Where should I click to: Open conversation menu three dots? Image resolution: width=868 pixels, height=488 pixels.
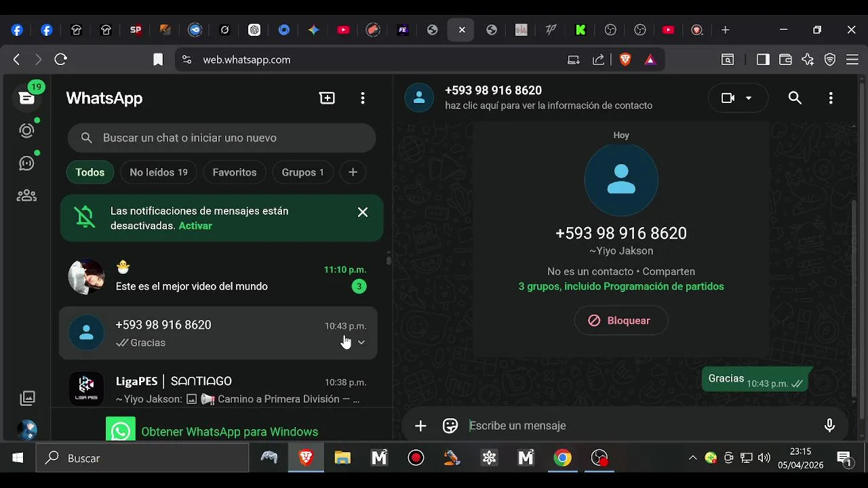(x=831, y=98)
